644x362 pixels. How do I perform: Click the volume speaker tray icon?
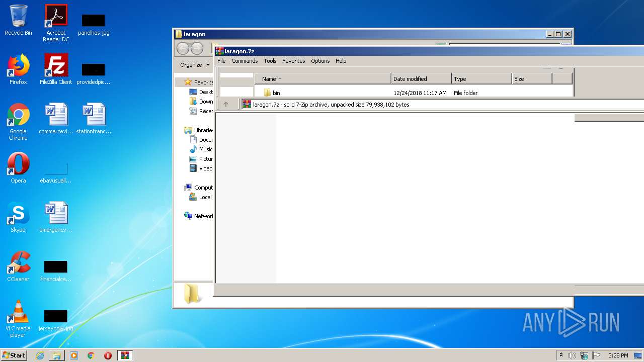point(572,355)
